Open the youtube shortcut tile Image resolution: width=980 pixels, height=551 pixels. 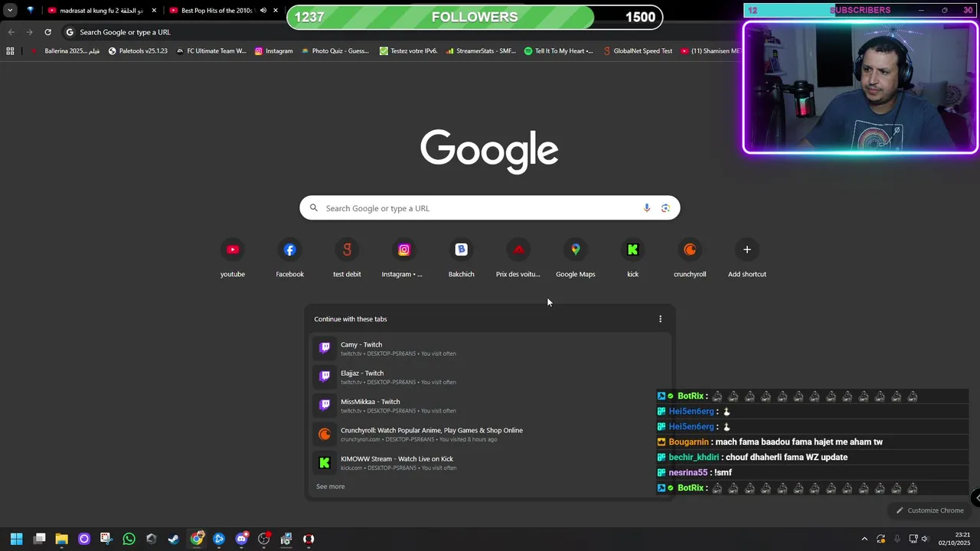tap(233, 259)
